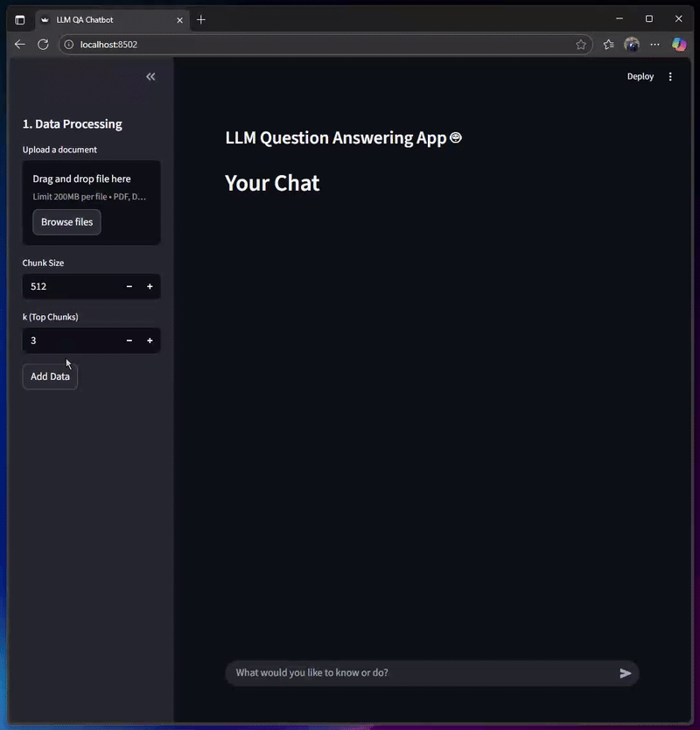Collapse the sidebar with double chevron icon
Image resolution: width=700 pixels, height=730 pixels.
[x=150, y=77]
